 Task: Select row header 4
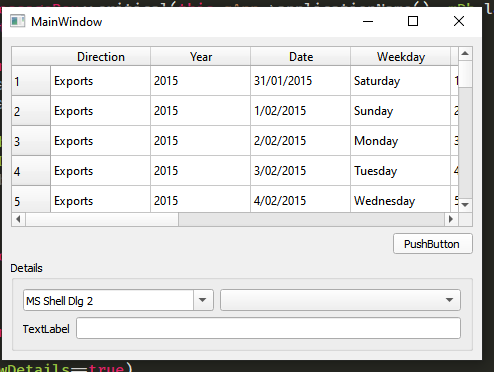[x=31, y=171]
